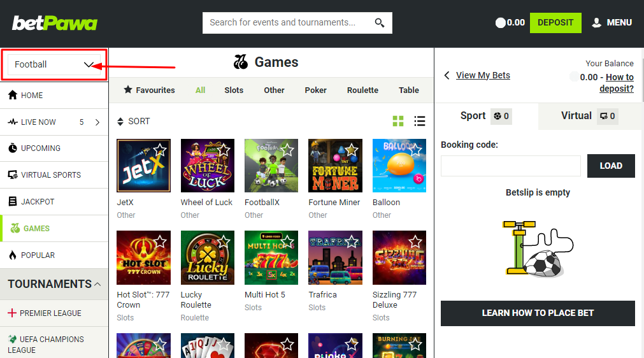The image size is (644, 358).
Task: Open the Sort options
Action: (134, 121)
